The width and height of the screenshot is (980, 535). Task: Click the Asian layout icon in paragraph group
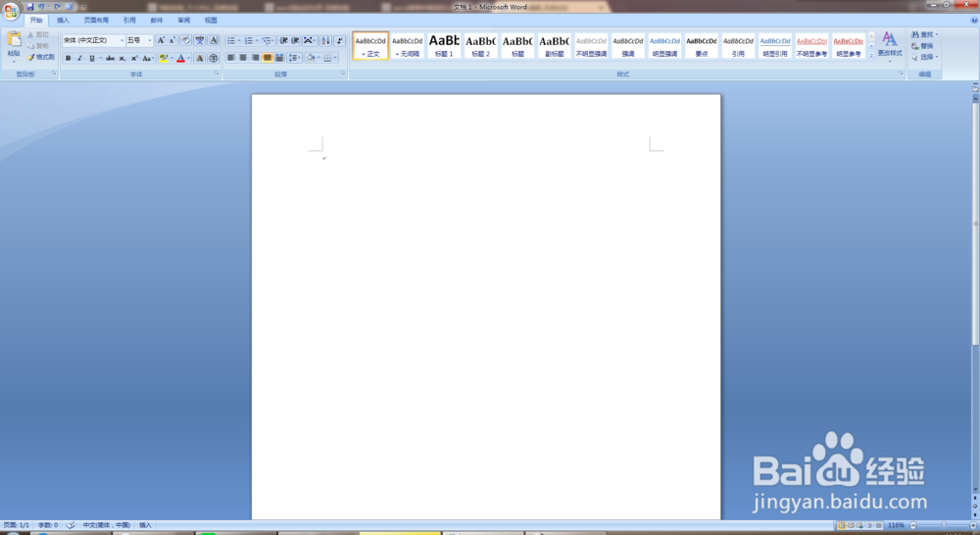tap(309, 40)
